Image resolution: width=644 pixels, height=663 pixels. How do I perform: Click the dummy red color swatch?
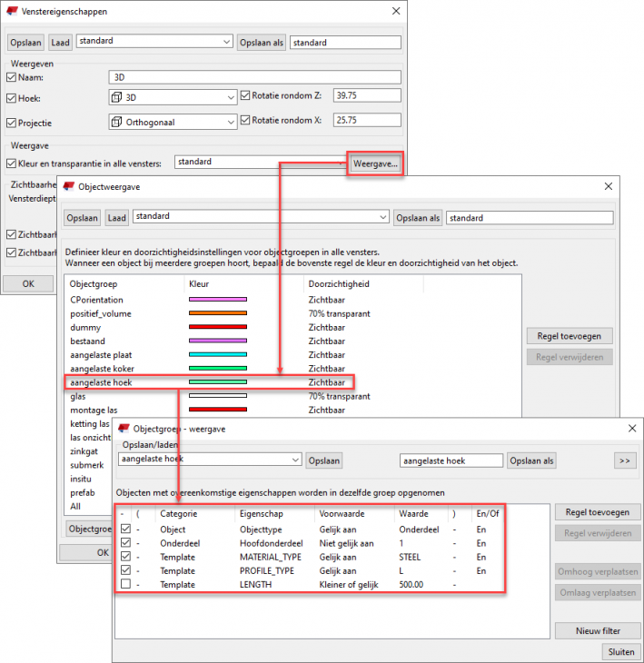coord(218,327)
